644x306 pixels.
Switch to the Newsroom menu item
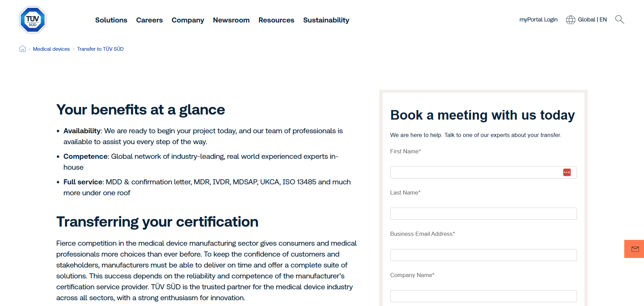[231, 20]
